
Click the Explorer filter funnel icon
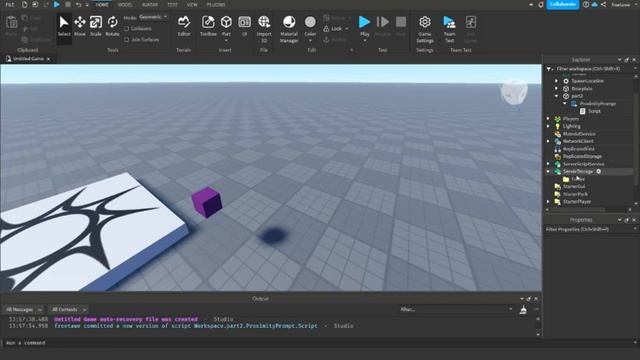point(549,69)
